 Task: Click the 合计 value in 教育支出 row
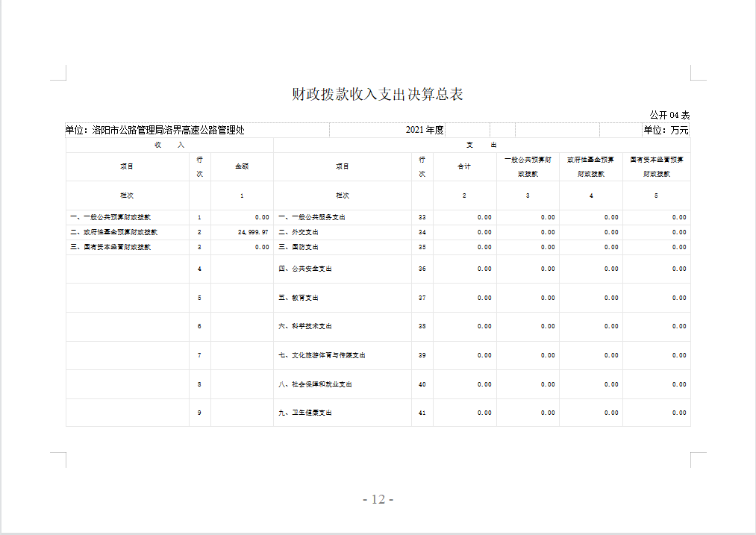pyautogui.click(x=484, y=298)
